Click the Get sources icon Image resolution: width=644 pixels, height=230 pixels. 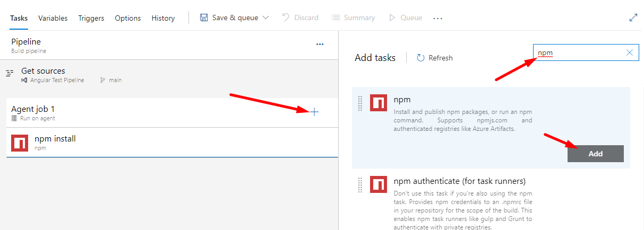[x=10, y=74]
